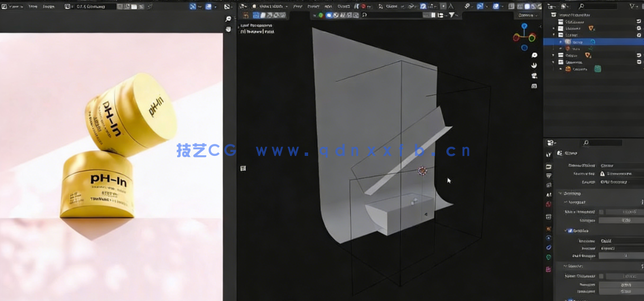Toggle viewport gizmos display
Screen dimensions: 644x301
[480, 6]
